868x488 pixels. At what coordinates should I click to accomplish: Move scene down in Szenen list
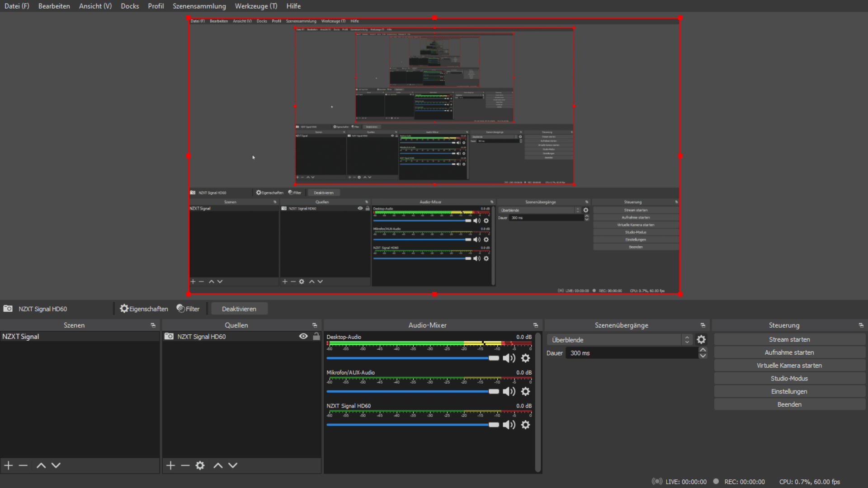(x=56, y=465)
